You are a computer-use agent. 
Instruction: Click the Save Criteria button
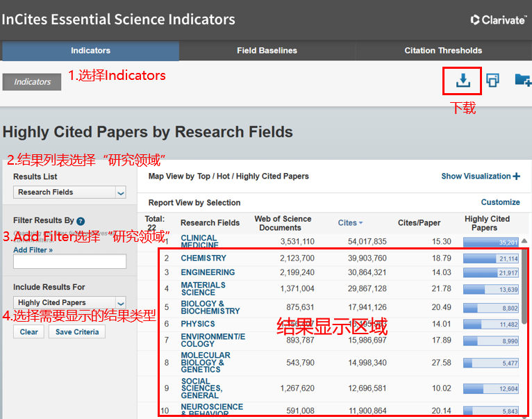pyautogui.click(x=77, y=331)
